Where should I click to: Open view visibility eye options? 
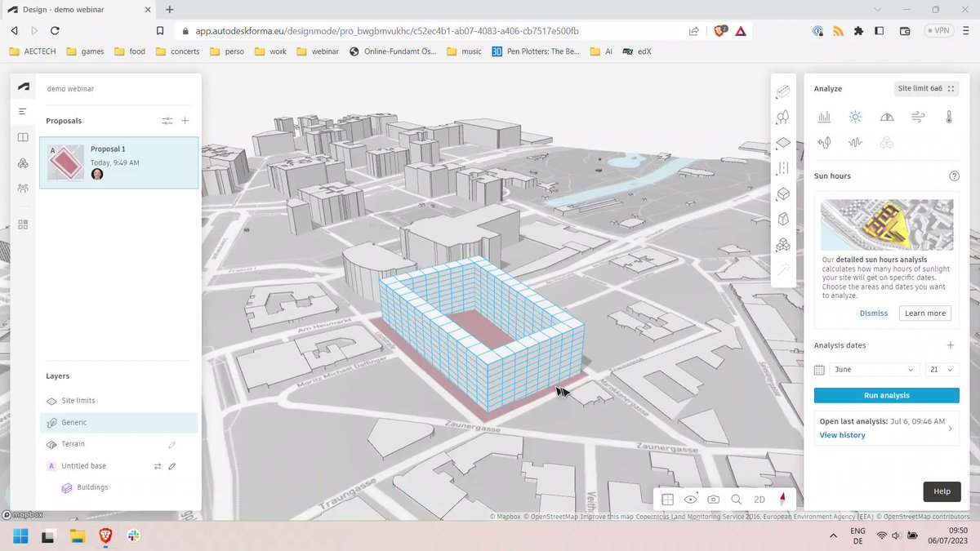(x=691, y=499)
